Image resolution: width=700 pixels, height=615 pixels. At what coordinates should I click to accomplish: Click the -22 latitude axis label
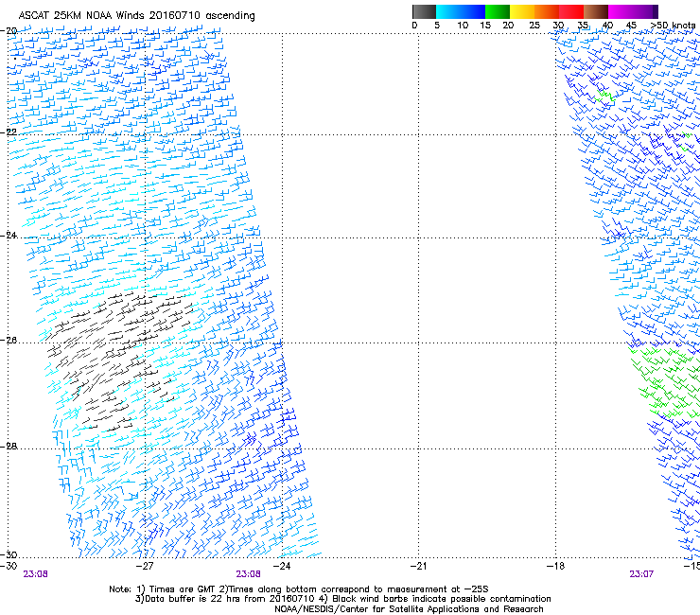pyautogui.click(x=9, y=132)
